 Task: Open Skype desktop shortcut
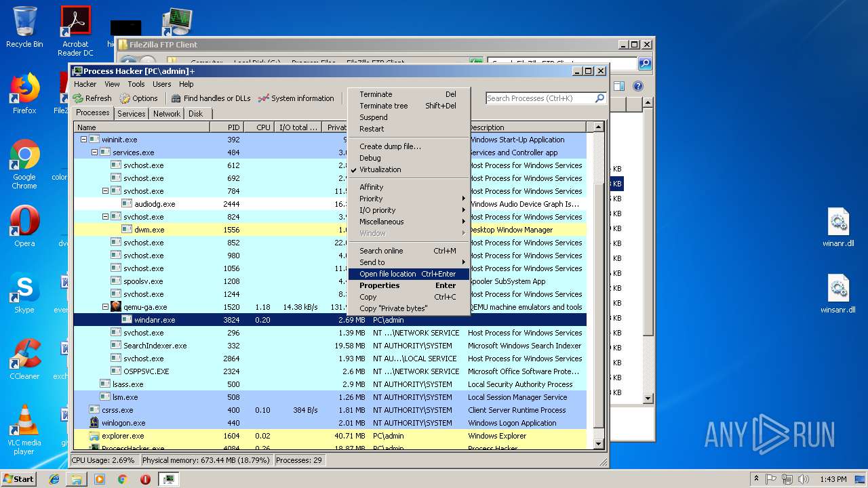24,293
